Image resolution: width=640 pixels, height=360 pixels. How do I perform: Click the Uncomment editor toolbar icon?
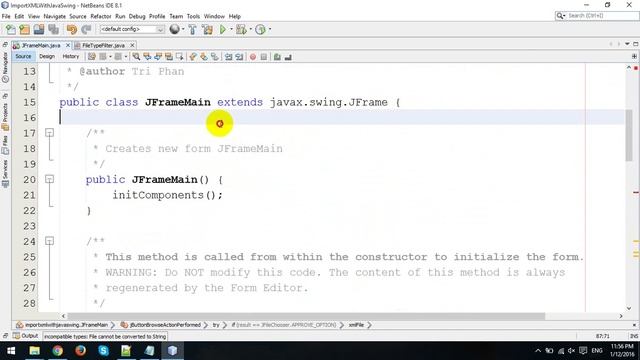288,57
